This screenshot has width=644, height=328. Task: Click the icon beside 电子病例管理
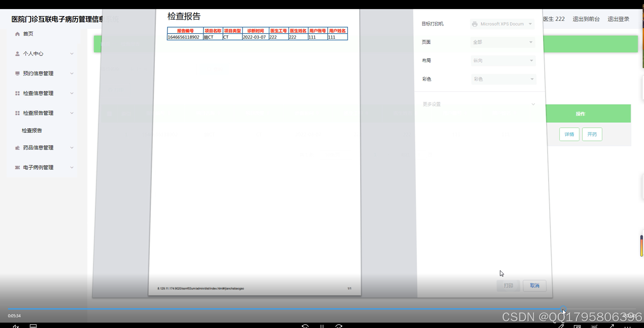[17, 167]
